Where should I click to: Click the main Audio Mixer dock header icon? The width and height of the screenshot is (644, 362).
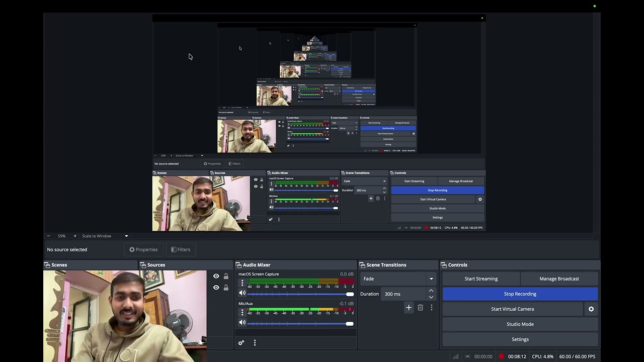(x=238, y=265)
